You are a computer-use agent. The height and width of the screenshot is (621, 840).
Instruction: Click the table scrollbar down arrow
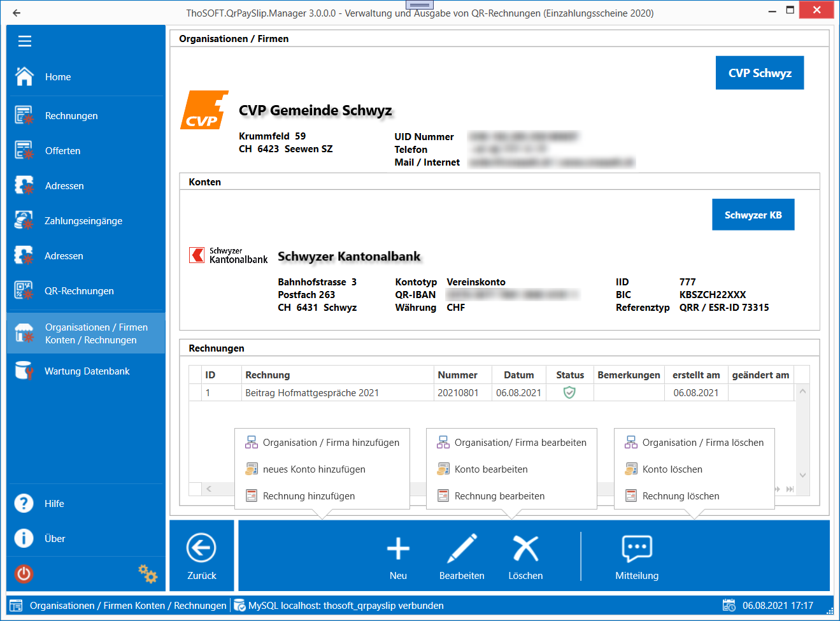point(802,475)
